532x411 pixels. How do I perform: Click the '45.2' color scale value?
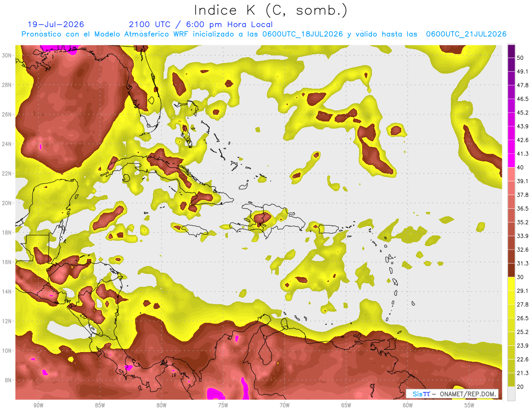click(522, 113)
